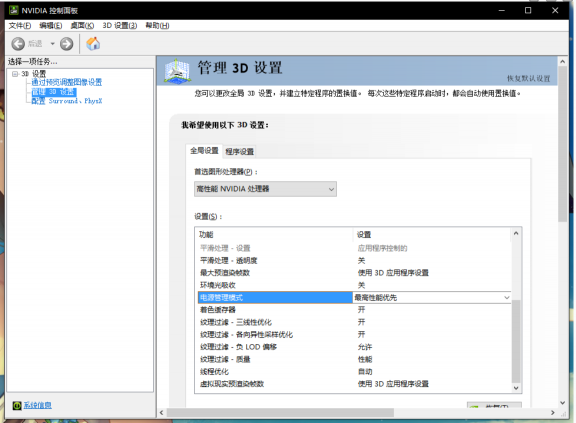The width and height of the screenshot is (576, 423).
Task: Select the 全局设置 tab
Action: pyautogui.click(x=204, y=151)
